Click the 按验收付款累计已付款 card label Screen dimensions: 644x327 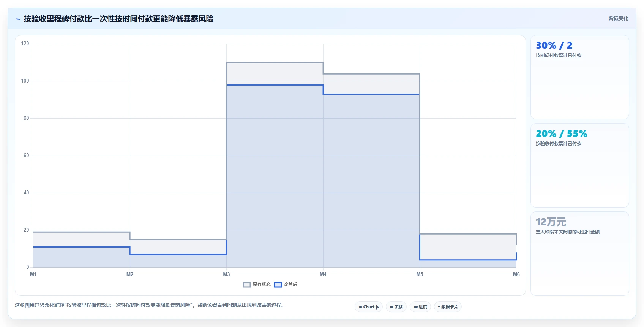pyautogui.click(x=559, y=144)
